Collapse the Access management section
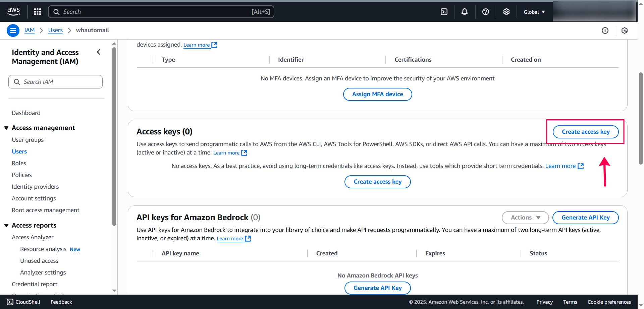This screenshot has height=309, width=644. pyautogui.click(x=6, y=128)
